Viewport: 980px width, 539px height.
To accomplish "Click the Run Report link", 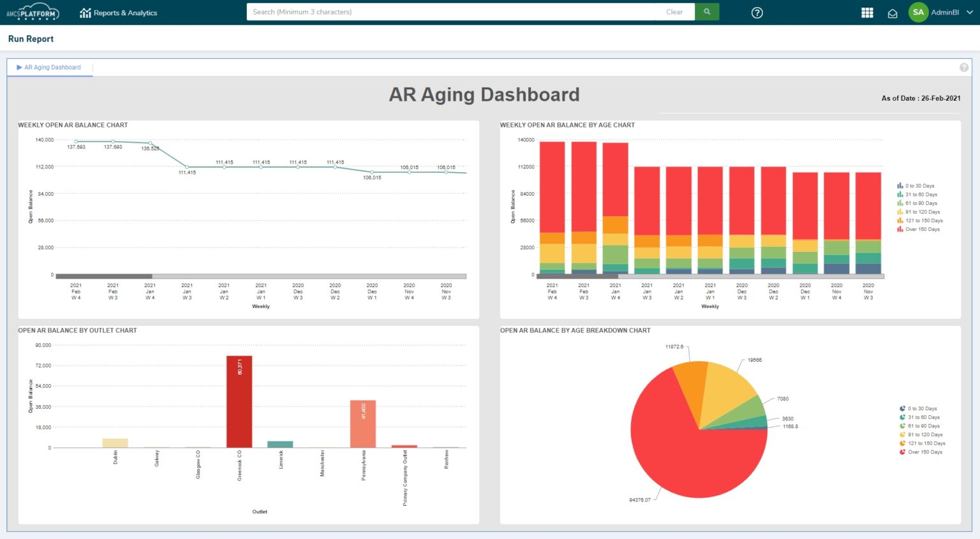I will pyautogui.click(x=31, y=39).
